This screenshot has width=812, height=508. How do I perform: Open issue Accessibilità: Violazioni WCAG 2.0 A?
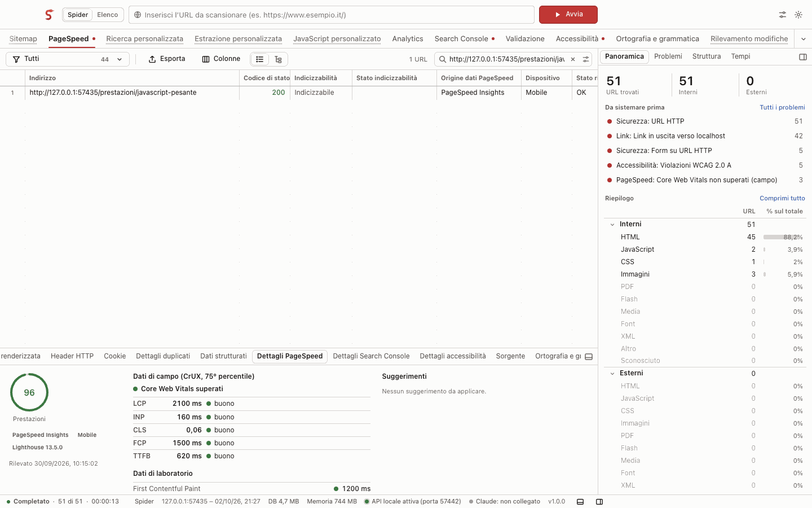point(705,165)
